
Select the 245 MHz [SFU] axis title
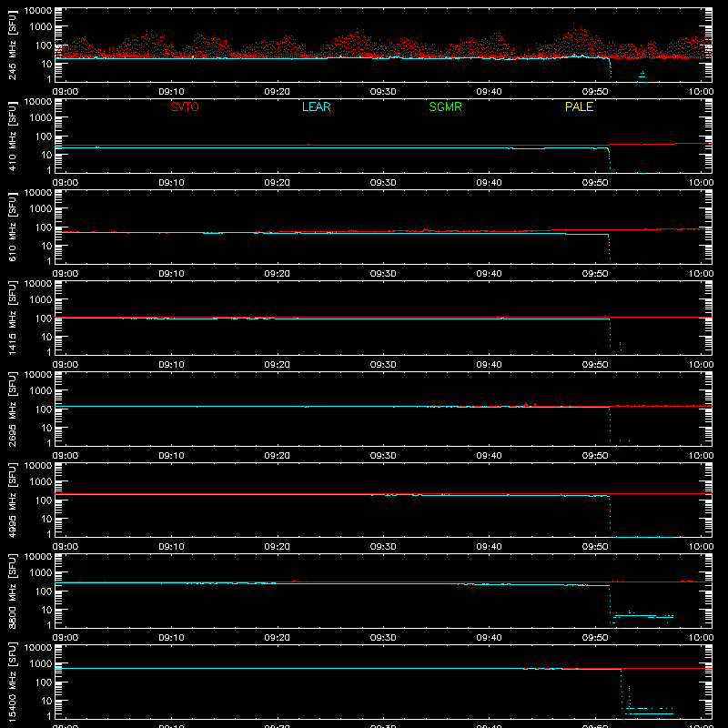[13, 45]
